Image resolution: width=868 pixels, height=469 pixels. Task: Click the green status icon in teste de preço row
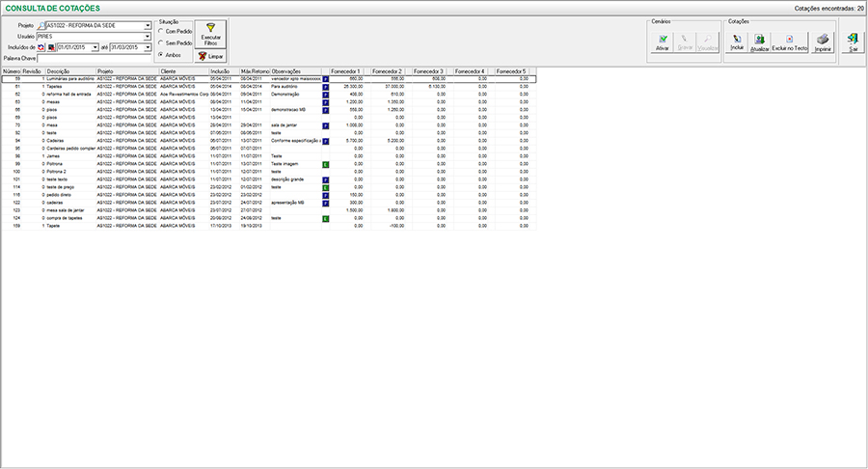coord(326,188)
